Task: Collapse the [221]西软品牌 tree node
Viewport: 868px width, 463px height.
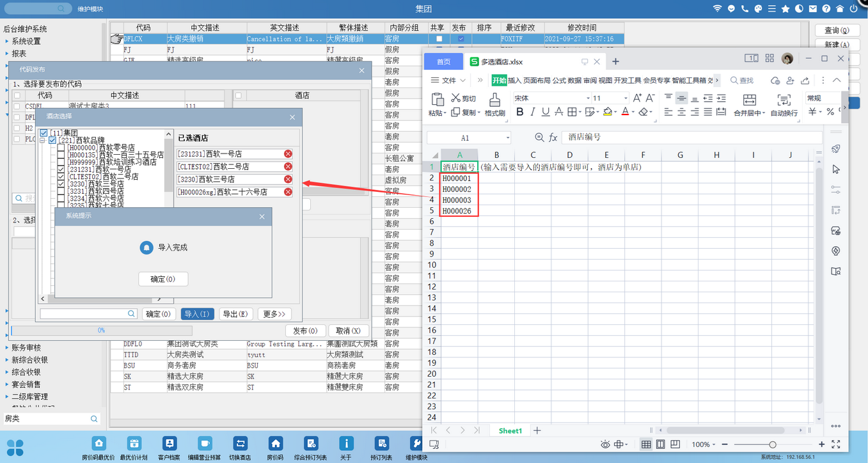Action: point(43,140)
